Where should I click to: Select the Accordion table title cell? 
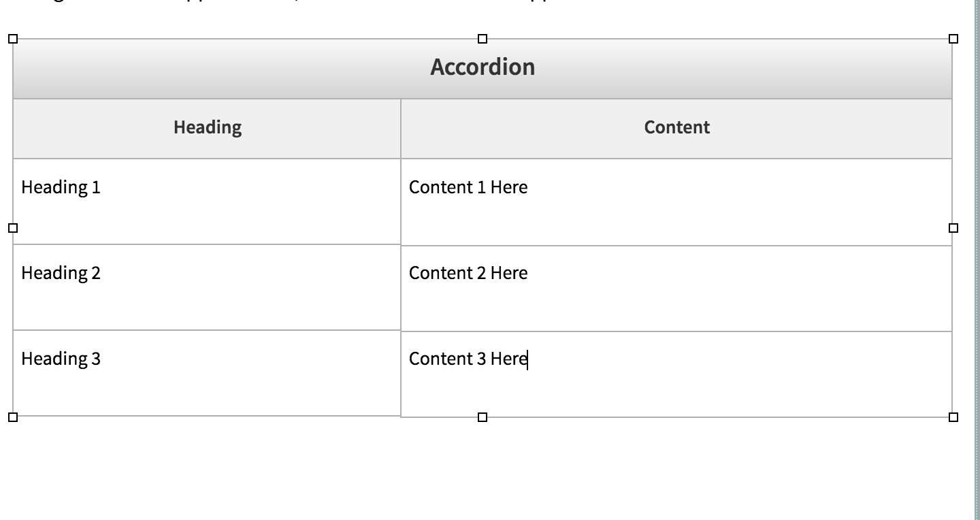(482, 67)
